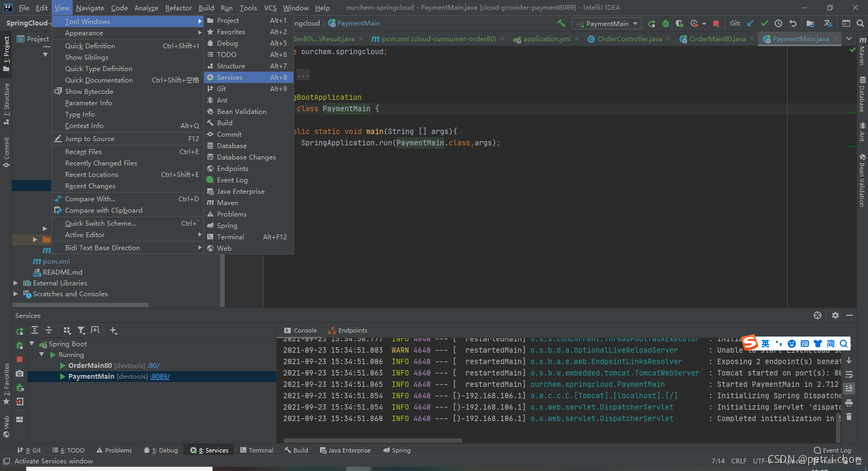Image resolution: width=868 pixels, height=471 pixels.
Task: Collapse the Running tree node
Action: [x=42, y=354]
